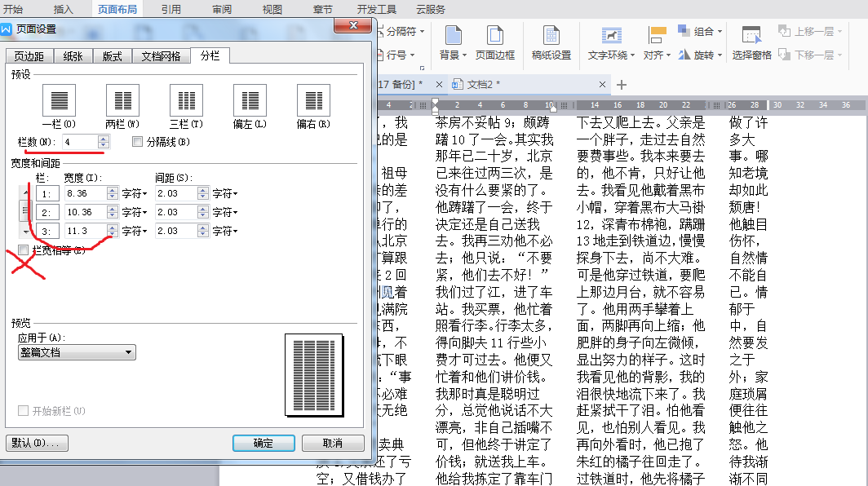Viewport: 868px width, 486px height.
Task: Click the column 1 width field 8.36
Action: [x=85, y=194]
